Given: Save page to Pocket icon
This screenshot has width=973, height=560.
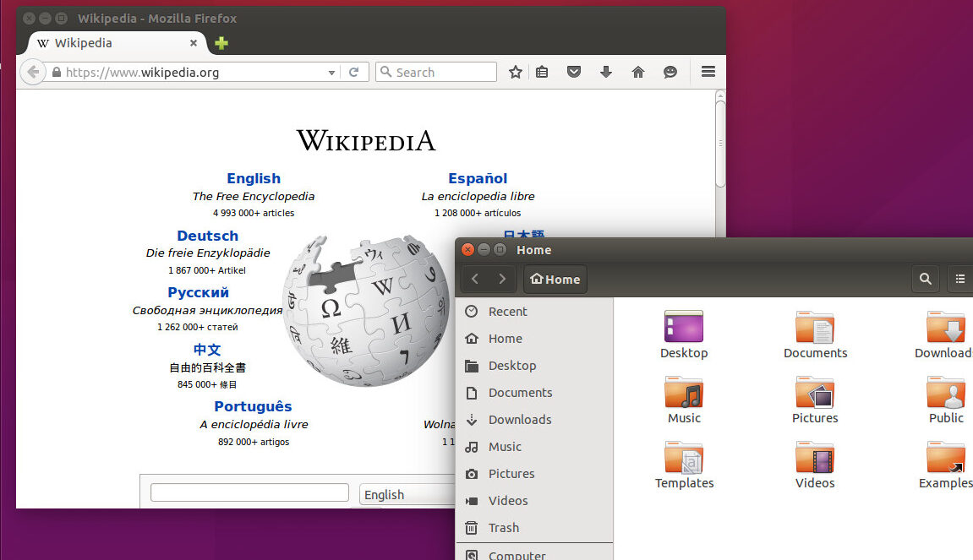Looking at the screenshot, I should (x=574, y=72).
